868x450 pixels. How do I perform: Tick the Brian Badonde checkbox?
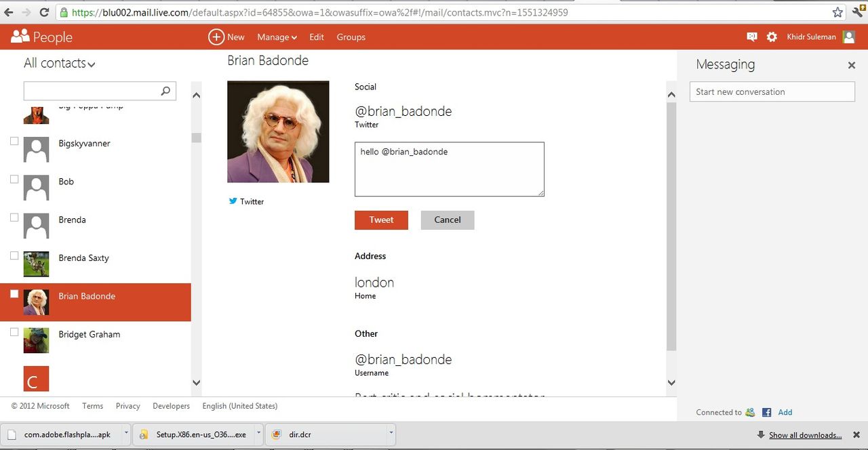14,293
